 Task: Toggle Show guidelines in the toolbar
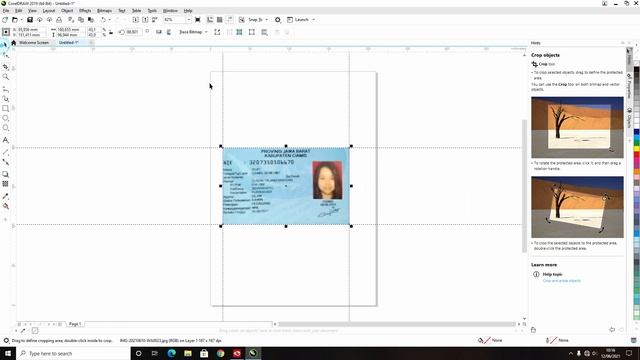click(x=230, y=20)
